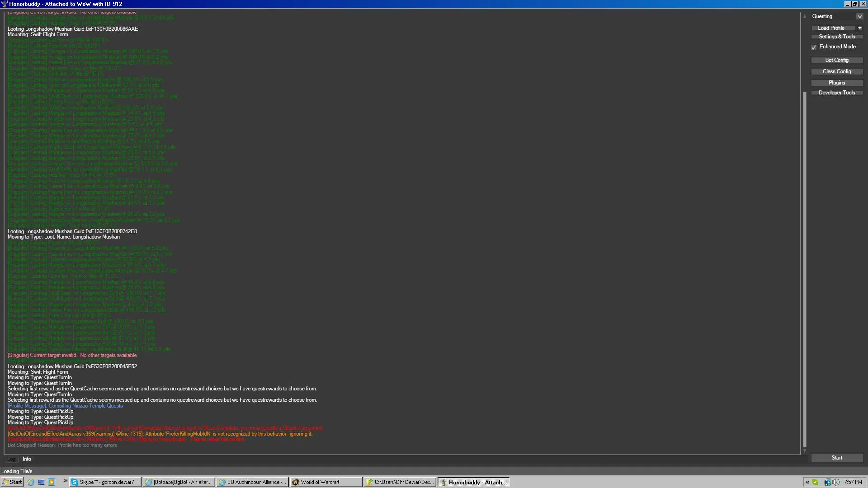Open the Bot Config window
The height and width of the screenshot is (488, 868).
pos(836,60)
